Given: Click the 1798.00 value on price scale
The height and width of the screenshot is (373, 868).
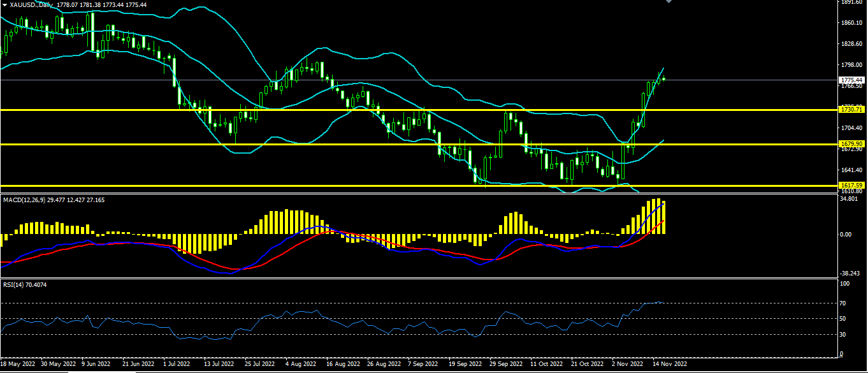Looking at the screenshot, I should (853, 65).
